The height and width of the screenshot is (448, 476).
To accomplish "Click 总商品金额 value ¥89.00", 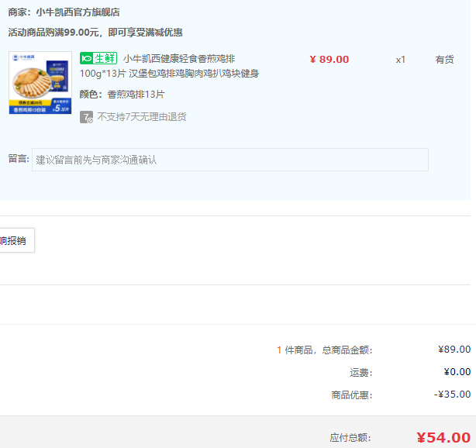I will tap(454, 350).
